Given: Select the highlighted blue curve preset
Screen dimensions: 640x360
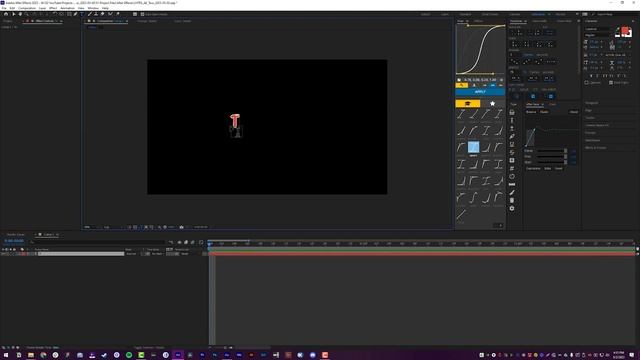Looking at the screenshot, I should click(473, 147).
